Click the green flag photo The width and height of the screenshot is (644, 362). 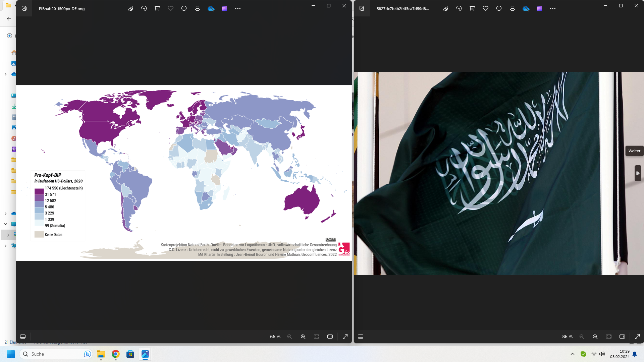tap(499, 173)
